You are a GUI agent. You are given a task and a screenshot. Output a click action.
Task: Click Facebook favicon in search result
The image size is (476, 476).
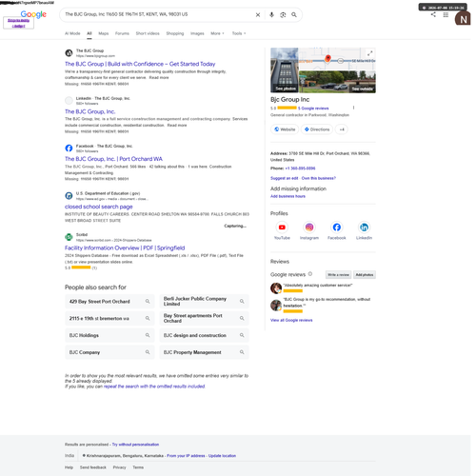(x=69, y=149)
